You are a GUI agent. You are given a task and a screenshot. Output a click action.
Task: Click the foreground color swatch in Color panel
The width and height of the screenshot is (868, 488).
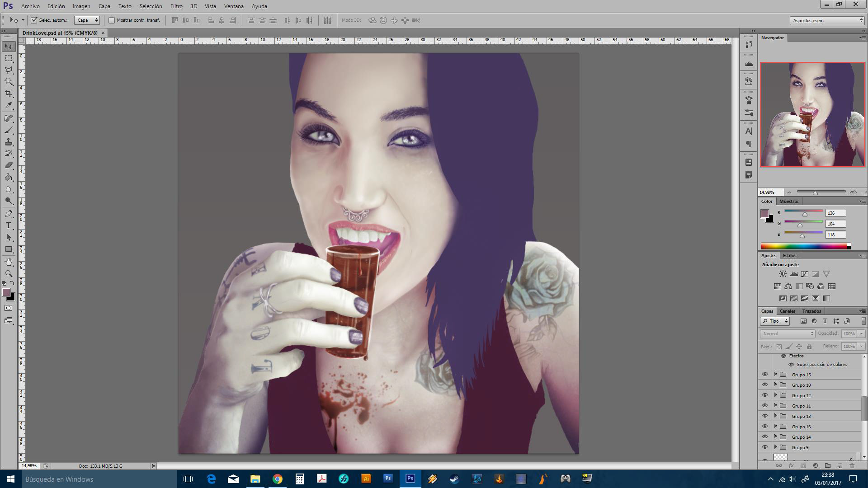tap(765, 214)
